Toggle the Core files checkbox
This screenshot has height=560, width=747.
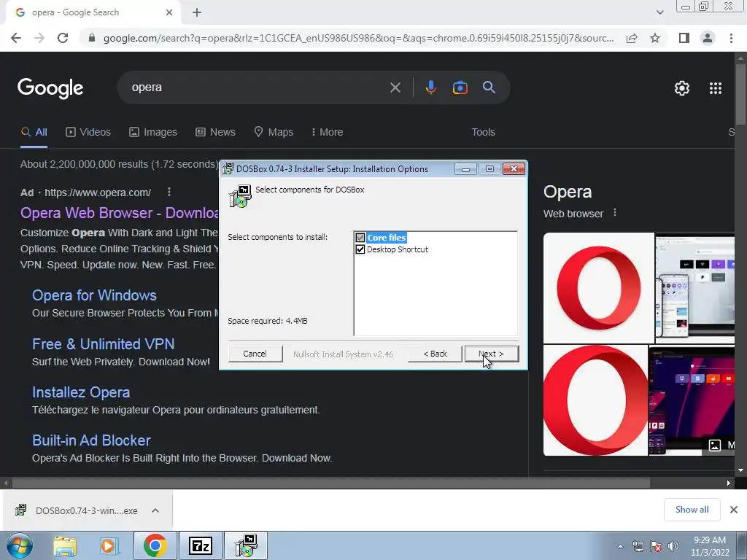pos(360,237)
